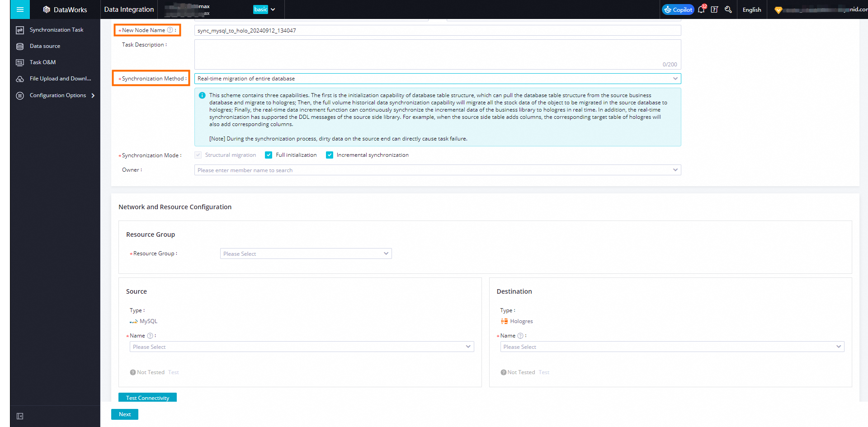The width and height of the screenshot is (868, 427).
Task: Expand the workspace selector next to basic
Action: (x=273, y=9)
